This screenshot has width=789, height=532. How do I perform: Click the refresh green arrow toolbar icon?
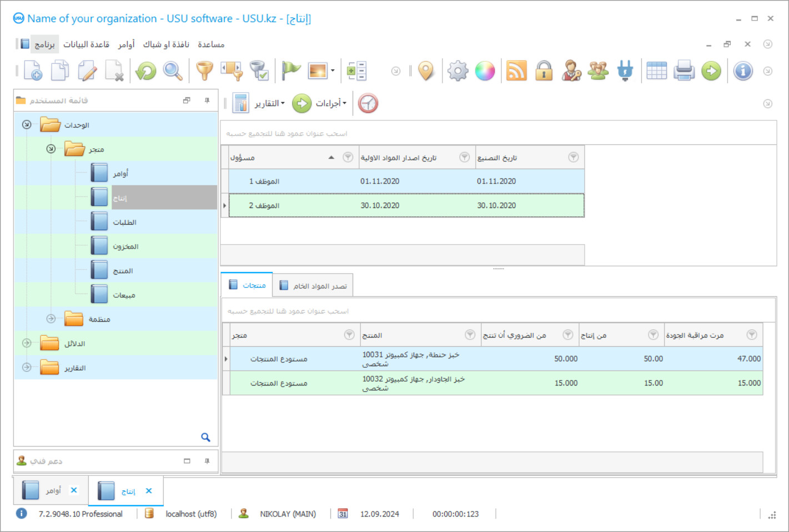tap(146, 71)
